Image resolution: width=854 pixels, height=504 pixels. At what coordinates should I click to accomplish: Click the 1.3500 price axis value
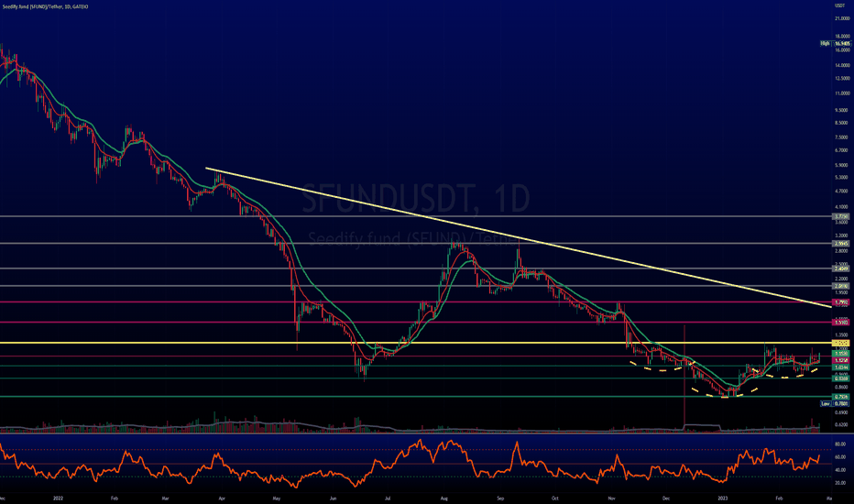click(x=841, y=335)
